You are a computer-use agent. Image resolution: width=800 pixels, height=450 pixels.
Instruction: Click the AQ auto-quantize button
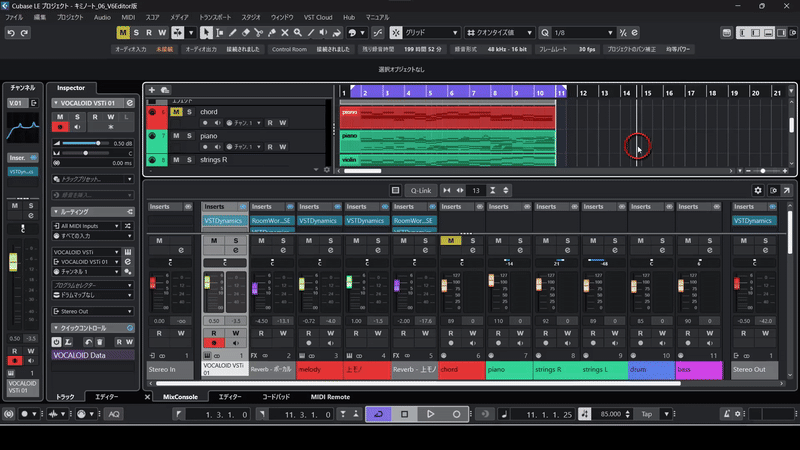pos(114,414)
